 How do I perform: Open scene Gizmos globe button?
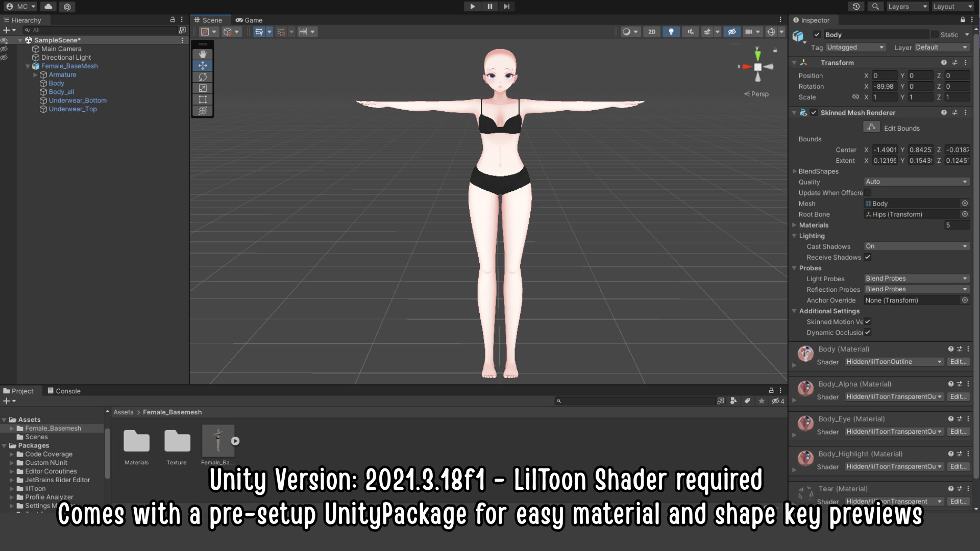click(x=771, y=32)
